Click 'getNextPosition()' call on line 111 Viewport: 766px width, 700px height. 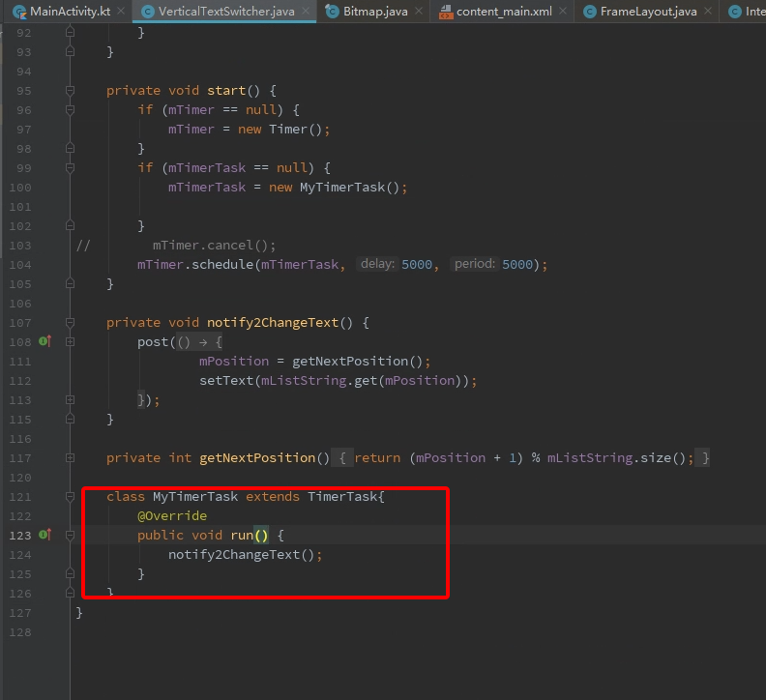coord(357,361)
